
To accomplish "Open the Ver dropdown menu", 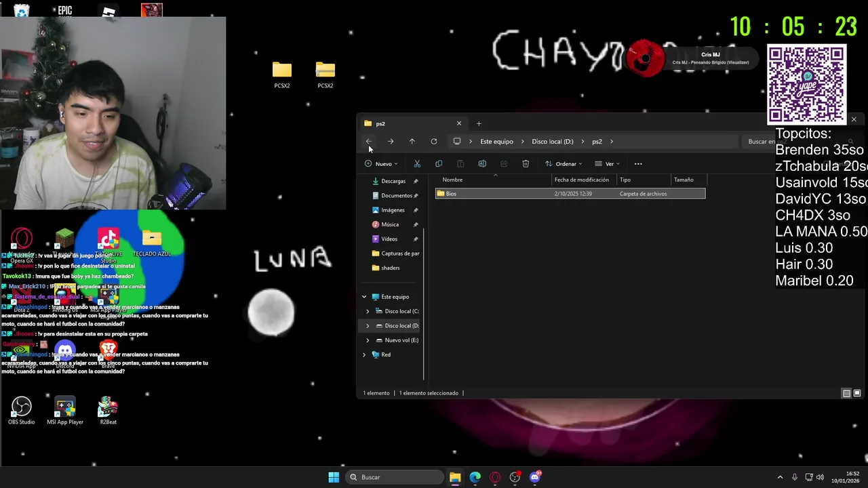I will click(x=606, y=164).
